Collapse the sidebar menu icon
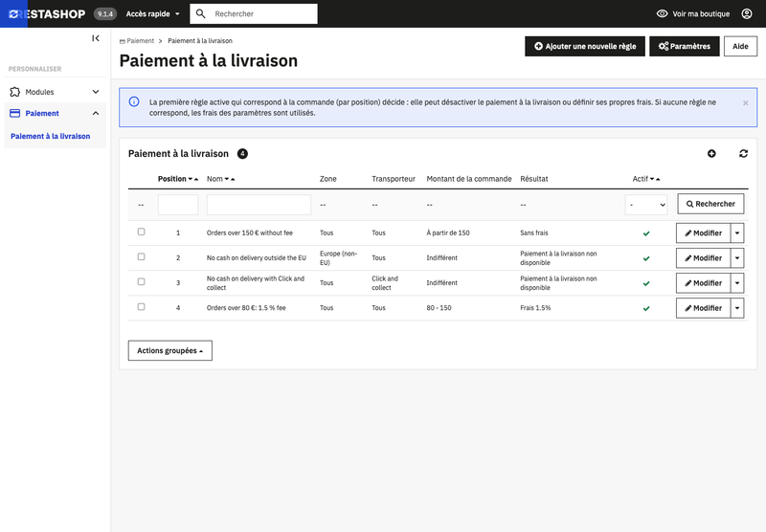 coord(96,38)
